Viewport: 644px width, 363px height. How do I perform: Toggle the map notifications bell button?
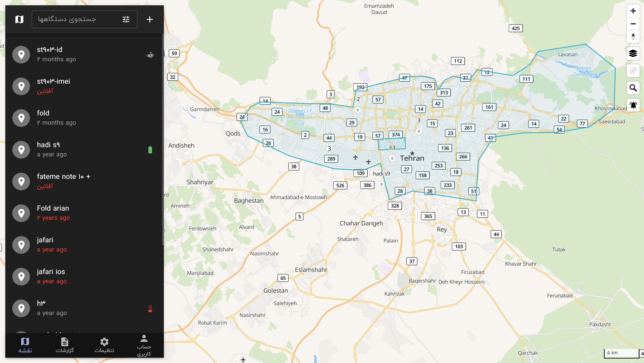633,105
